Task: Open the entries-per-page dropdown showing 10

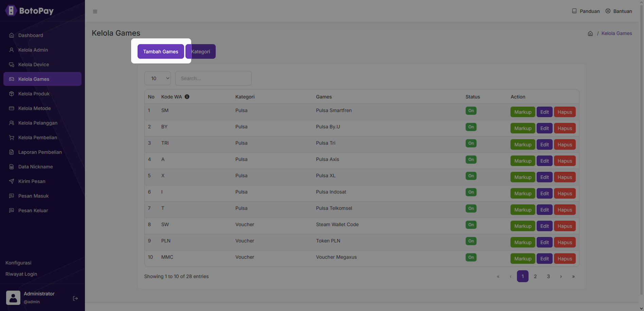Action: [x=158, y=78]
